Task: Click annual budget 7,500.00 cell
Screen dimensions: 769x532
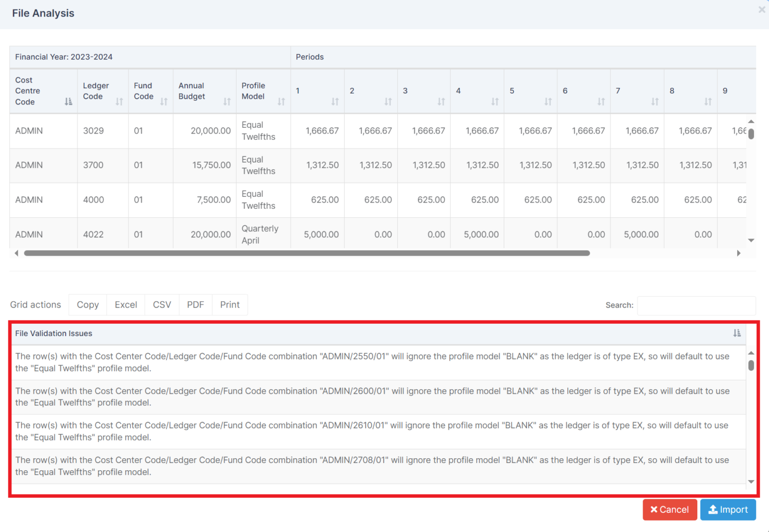Action: point(204,200)
